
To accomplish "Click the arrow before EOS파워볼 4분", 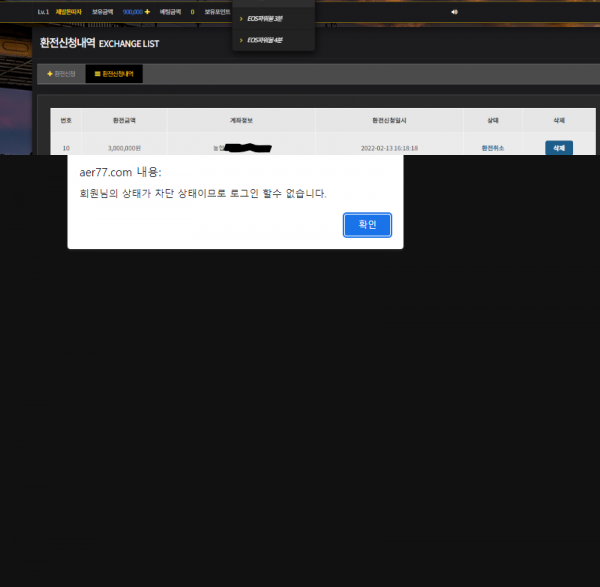I will click(x=242, y=39).
